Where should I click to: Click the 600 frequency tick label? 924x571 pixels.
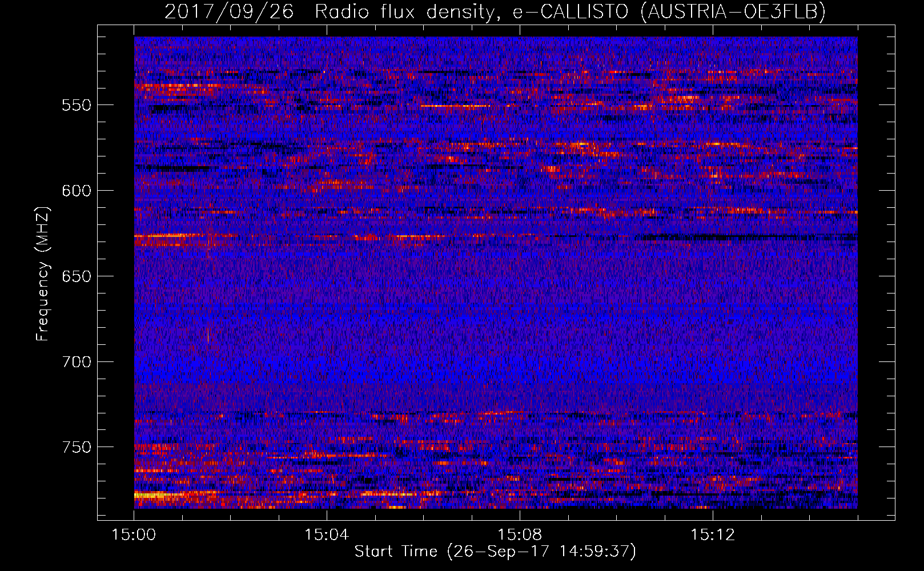pos(77,191)
